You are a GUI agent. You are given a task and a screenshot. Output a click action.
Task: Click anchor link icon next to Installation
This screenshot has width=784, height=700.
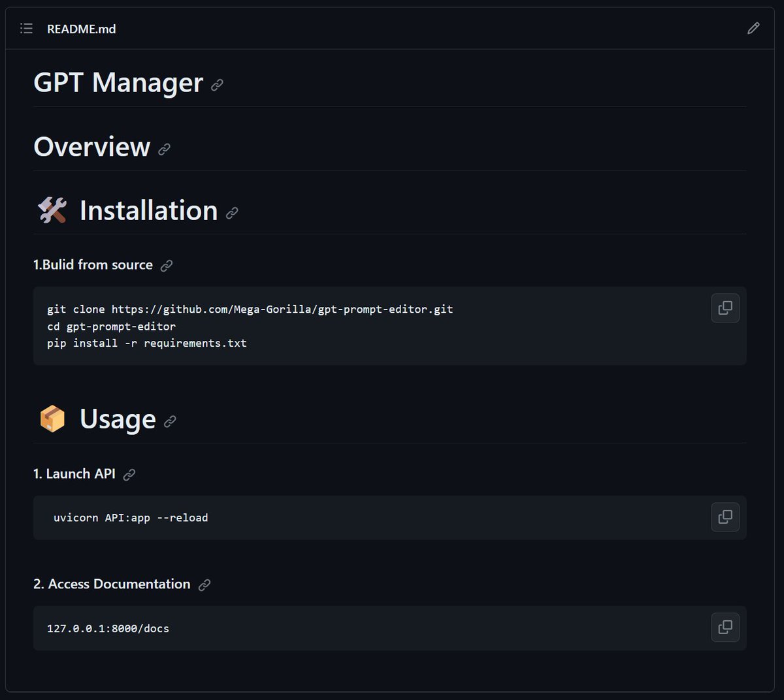(232, 213)
